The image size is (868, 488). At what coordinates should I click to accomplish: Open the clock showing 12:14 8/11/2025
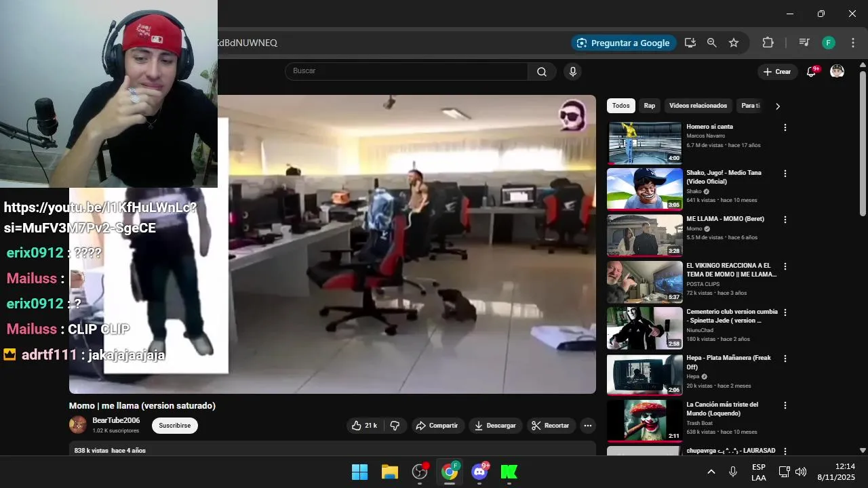(836, 472)
